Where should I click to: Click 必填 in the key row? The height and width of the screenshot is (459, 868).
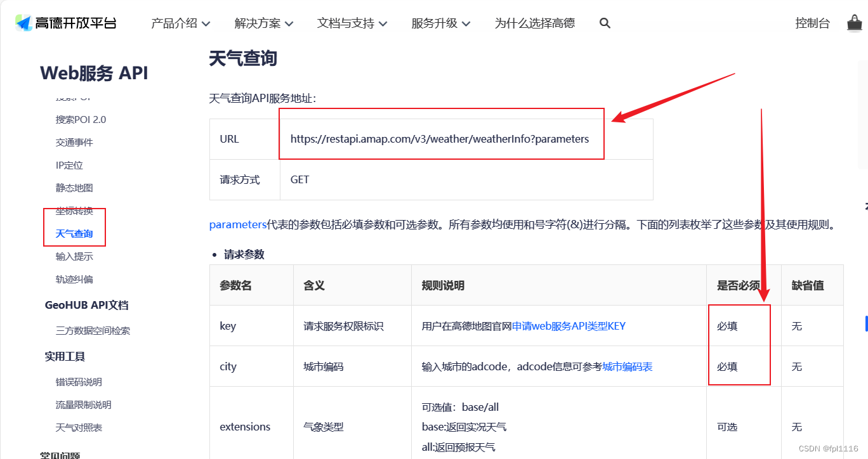[x=727, y=326]
